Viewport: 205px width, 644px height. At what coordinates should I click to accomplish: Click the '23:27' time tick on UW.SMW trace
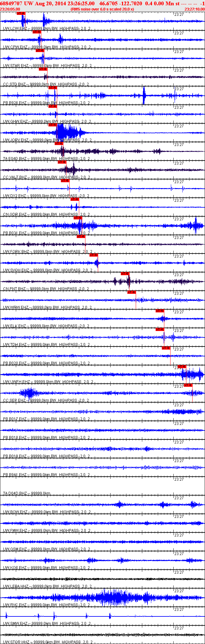pos(179,610)
